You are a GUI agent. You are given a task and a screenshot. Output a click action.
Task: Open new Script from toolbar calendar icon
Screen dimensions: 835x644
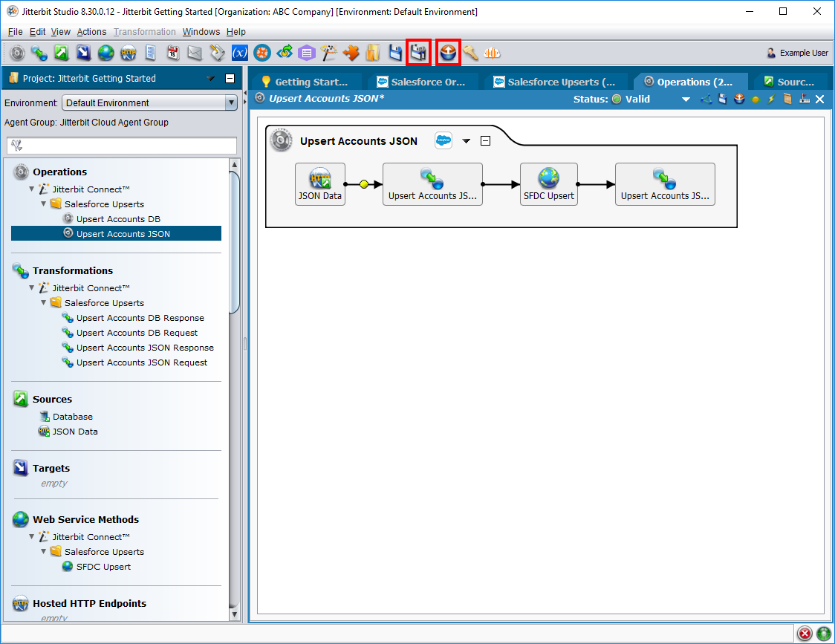coord(172,53)
